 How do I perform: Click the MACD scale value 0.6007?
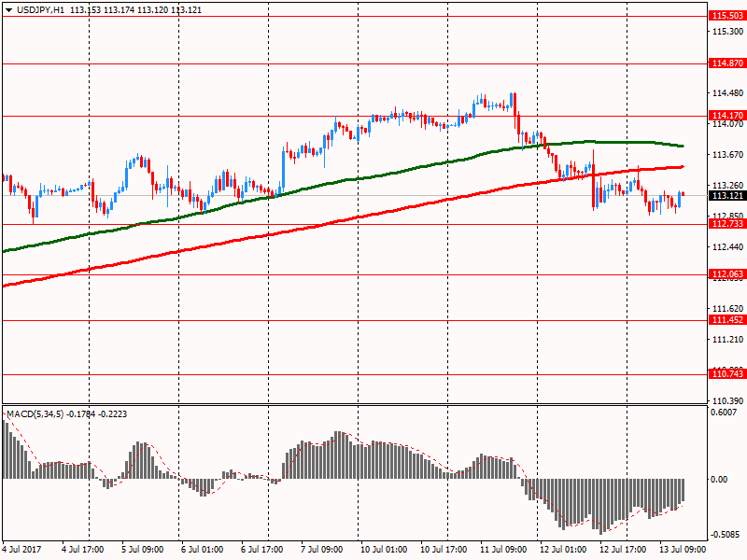pyautogui.click(x=724, y=413)
